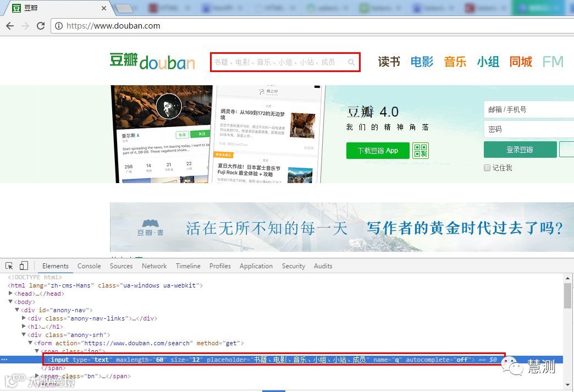The height and width of the screenshot is (392, 574).
Task: Collapse the form action node
Action: tap(30, 343)
